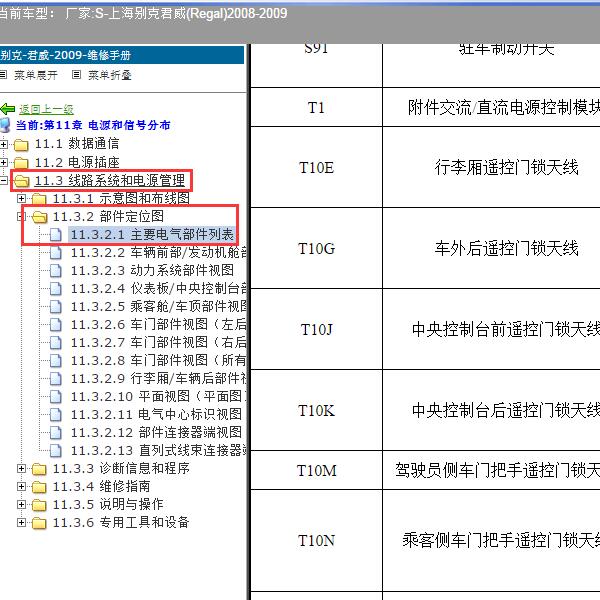The width and height of the screenshot is (600, 600).
Task: Click the open folder icon of 11.3.2
Action: (x=40, y=217)
